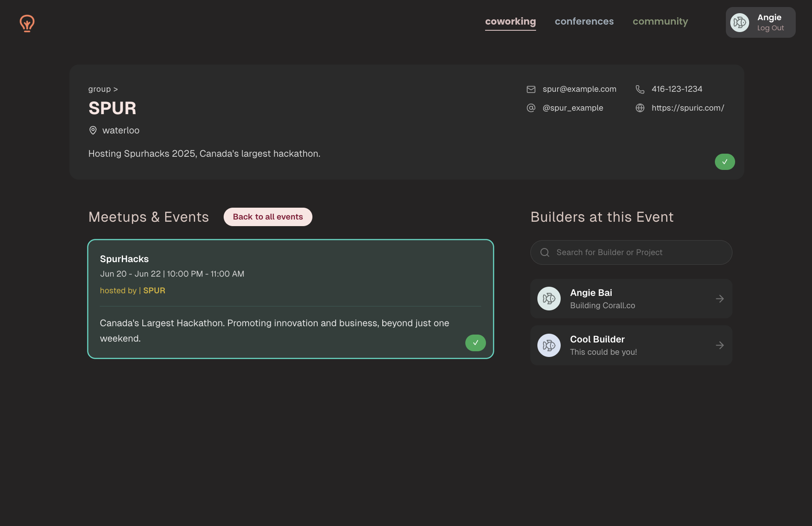812x526 pixels.
Task: Open Angie Bai builder card
Action: 631,299
